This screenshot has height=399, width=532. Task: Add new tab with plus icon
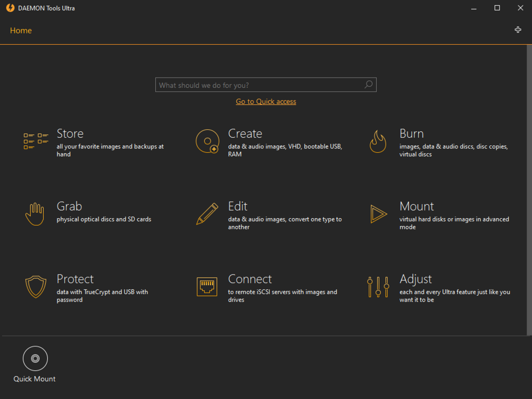coord(518,30)
